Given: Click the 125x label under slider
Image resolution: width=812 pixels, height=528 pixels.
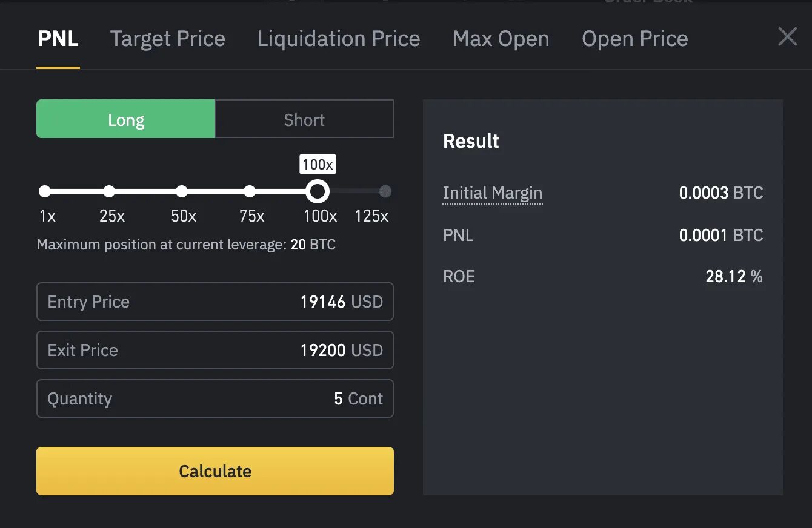Looking at the screenshot, I should click(371, 216).
